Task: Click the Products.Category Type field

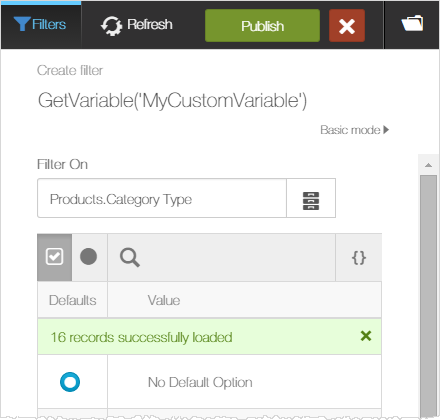Action: pyautogui.click(x=162, y=198)
